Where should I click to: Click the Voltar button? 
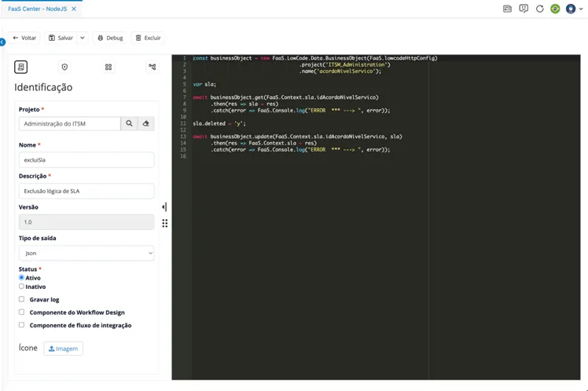point(24,38)
